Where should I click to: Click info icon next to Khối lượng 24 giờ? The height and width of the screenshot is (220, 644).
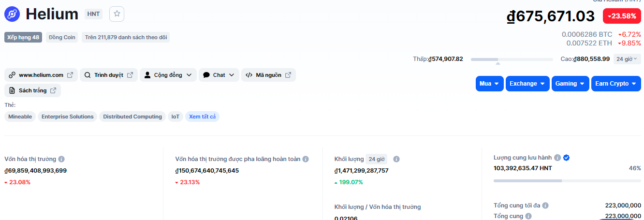(x=396, y=159)
